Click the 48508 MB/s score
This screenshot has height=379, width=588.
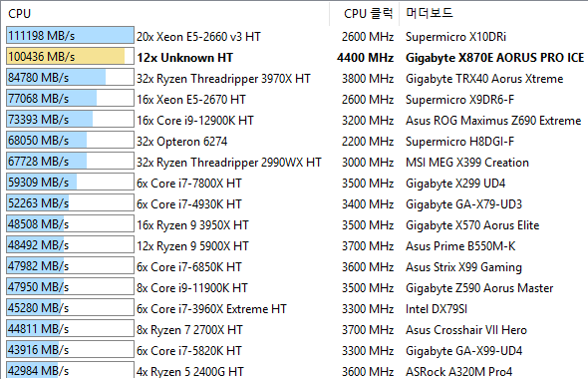coord(38,224)
